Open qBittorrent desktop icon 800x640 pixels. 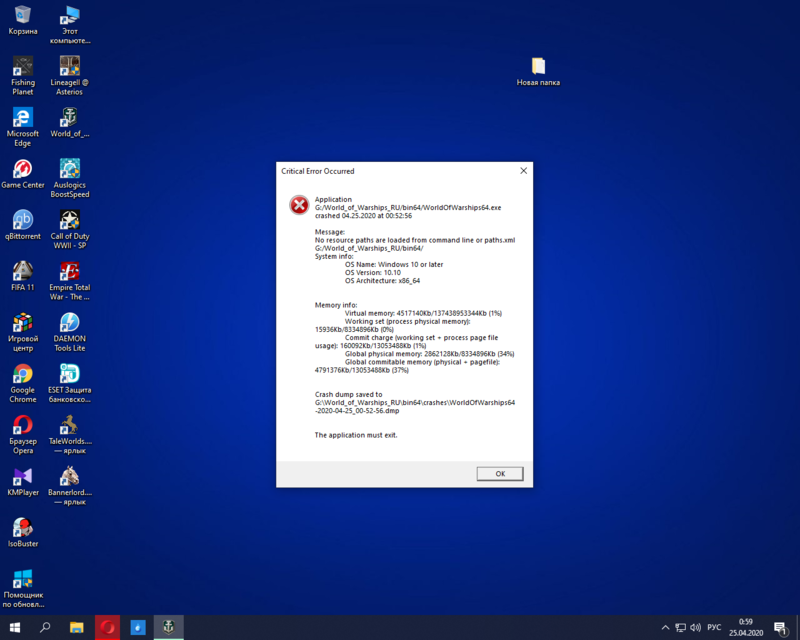[x=23, y=225]
